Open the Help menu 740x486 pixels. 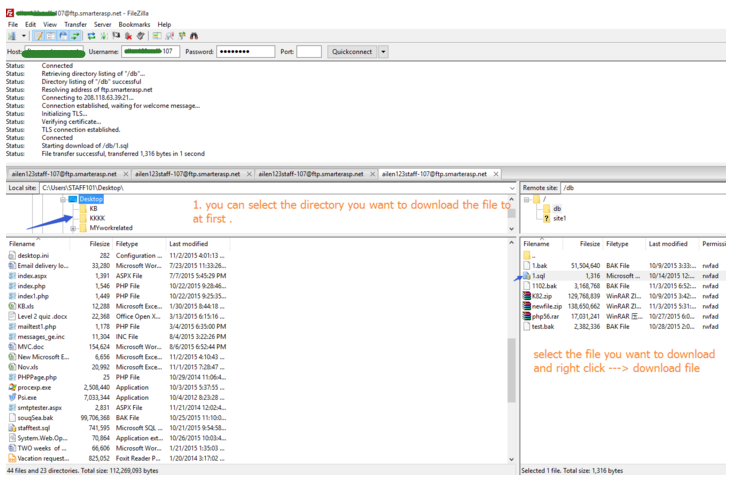(164, 25)
